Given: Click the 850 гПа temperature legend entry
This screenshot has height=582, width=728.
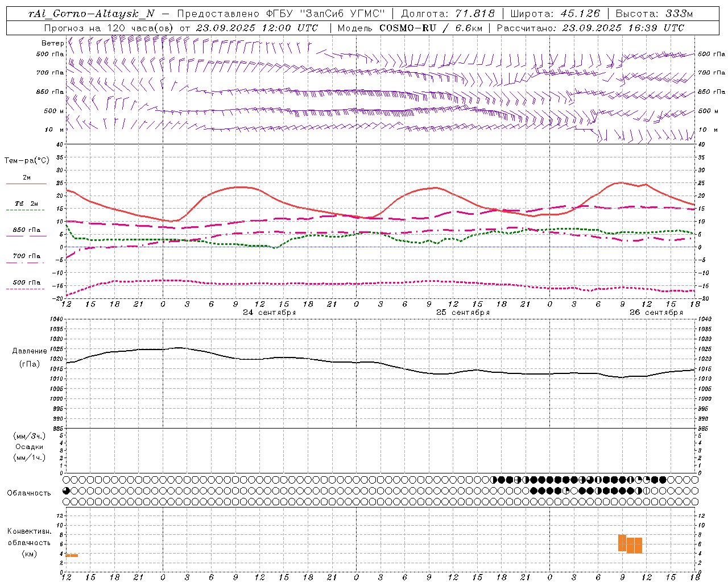Looking at the screenshot, I should 26,230.
